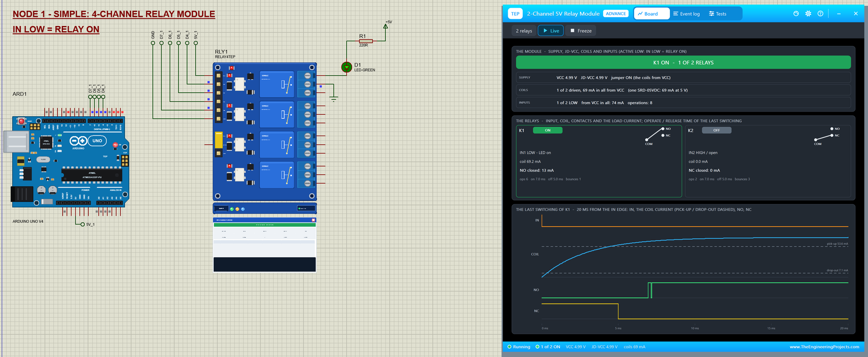Open the Event log tab
The width and height of the screenshot is (868, 357).
[x=686, y=14]
